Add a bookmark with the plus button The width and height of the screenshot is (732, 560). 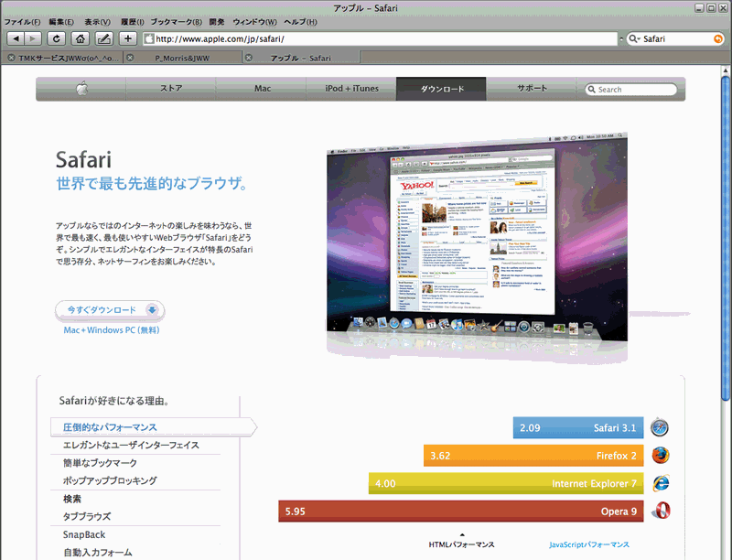[x=128, y=38]
